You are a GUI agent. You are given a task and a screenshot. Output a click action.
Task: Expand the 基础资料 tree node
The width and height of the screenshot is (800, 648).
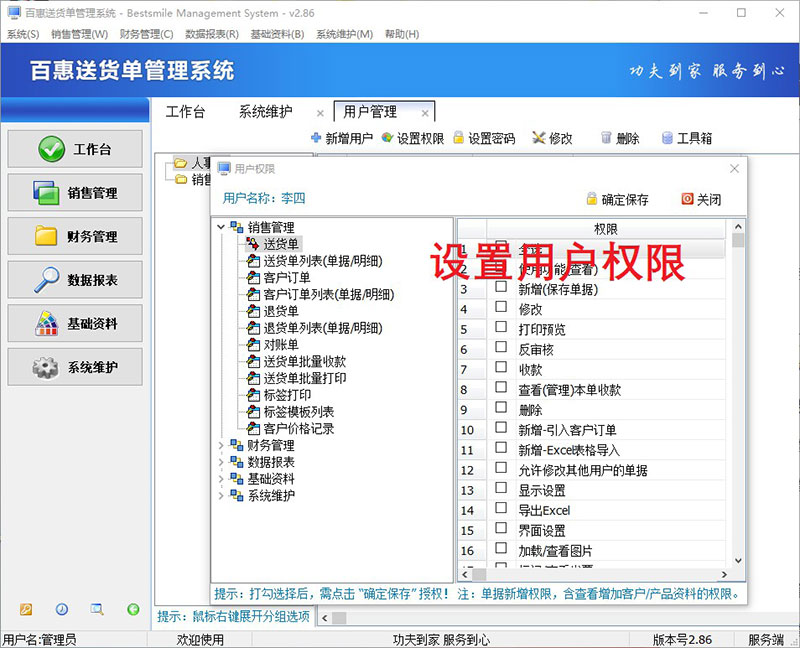click(221, 479)
